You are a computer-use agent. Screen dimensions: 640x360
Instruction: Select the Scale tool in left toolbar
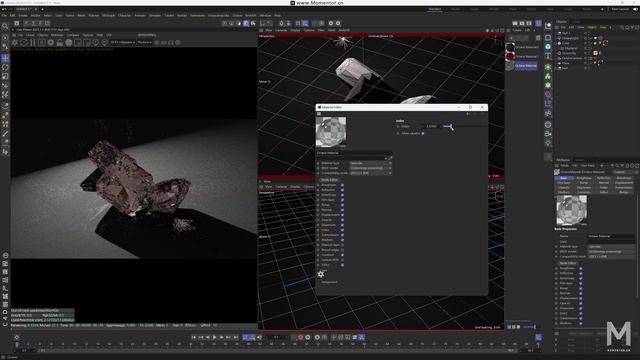pos(5,76)
